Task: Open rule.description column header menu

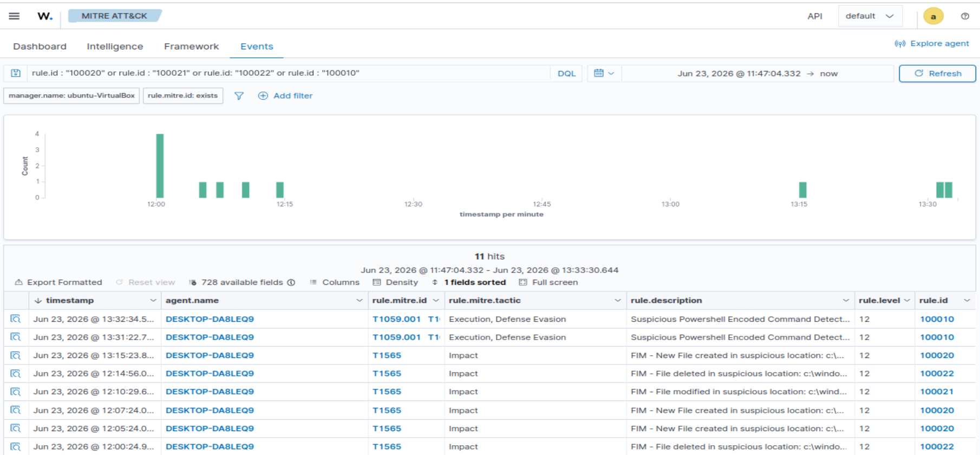Action: coord(846,301)
